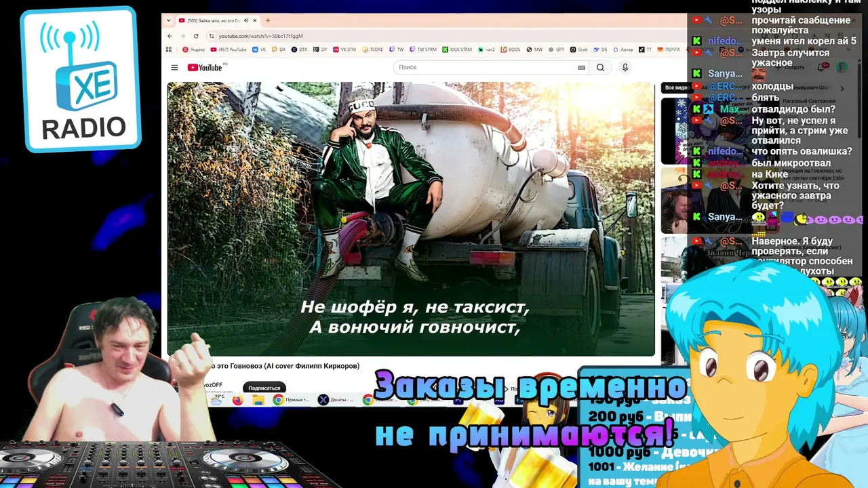This screenshot has height=488, width=868.
Task: Open the DTX bookmark
Action: pyautogui.click(x=299, y=49)
